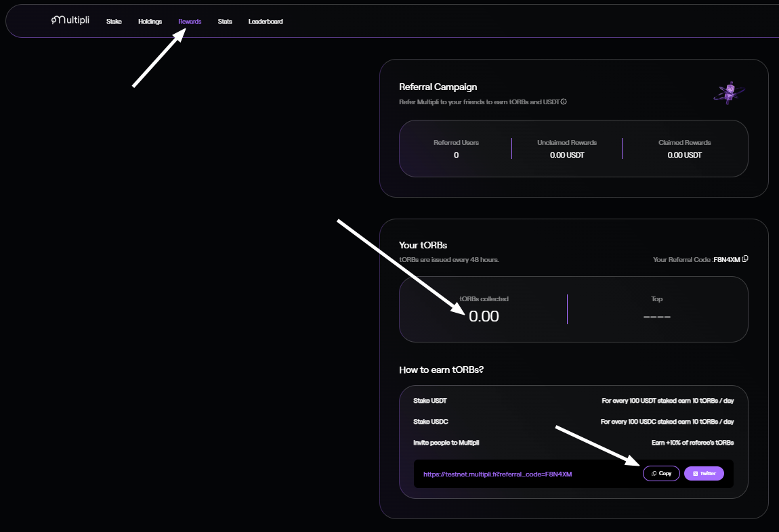Click the robot mascot icon in Referral Campaign

coord(729,92)
